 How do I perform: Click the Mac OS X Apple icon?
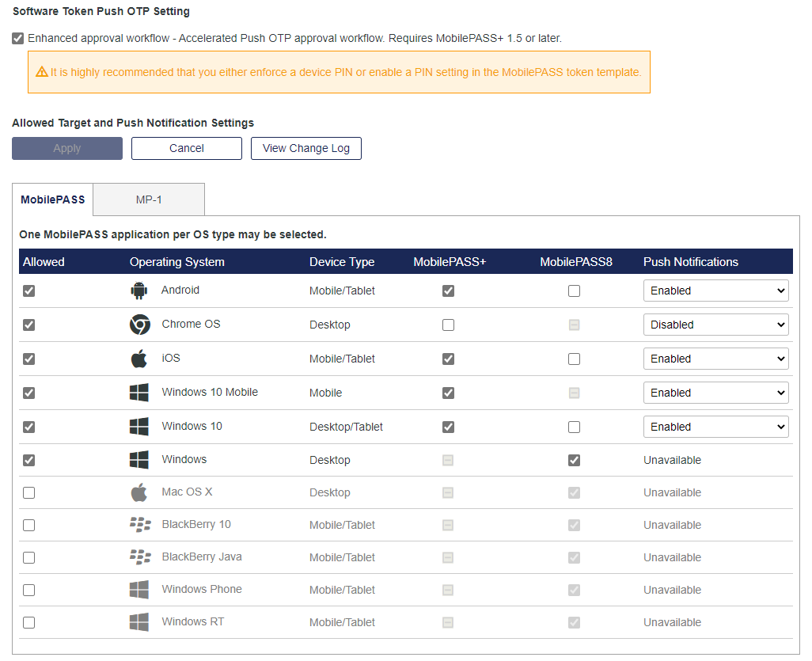pos(139,492)
